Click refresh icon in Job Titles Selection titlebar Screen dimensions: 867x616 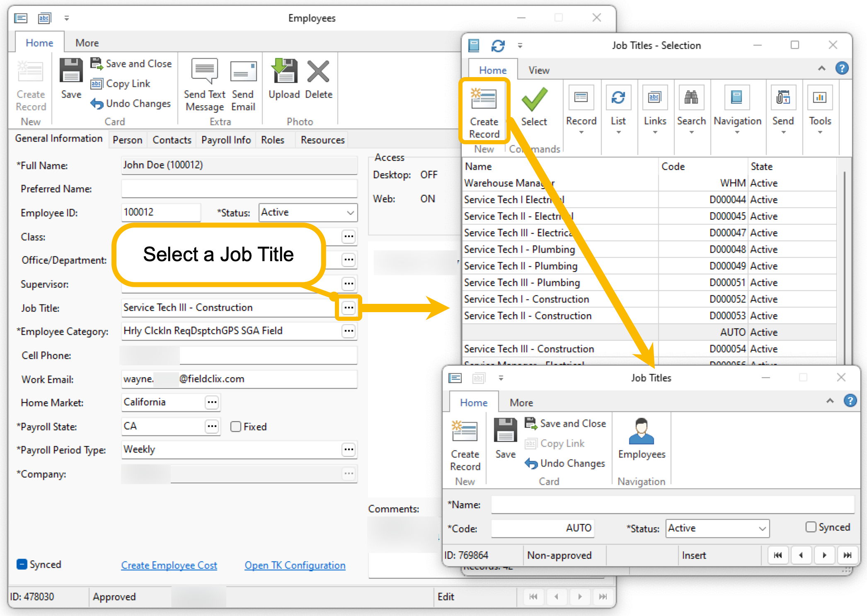pos(498,46)
